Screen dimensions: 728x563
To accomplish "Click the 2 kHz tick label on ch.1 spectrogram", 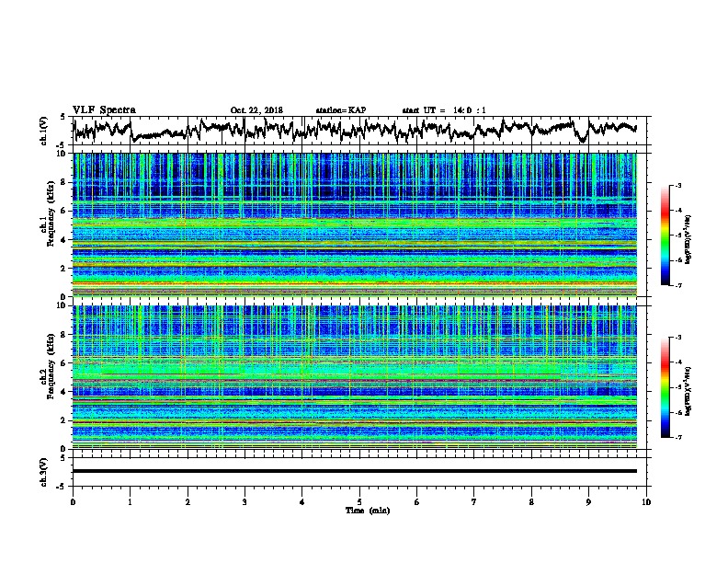I will 64,268.
